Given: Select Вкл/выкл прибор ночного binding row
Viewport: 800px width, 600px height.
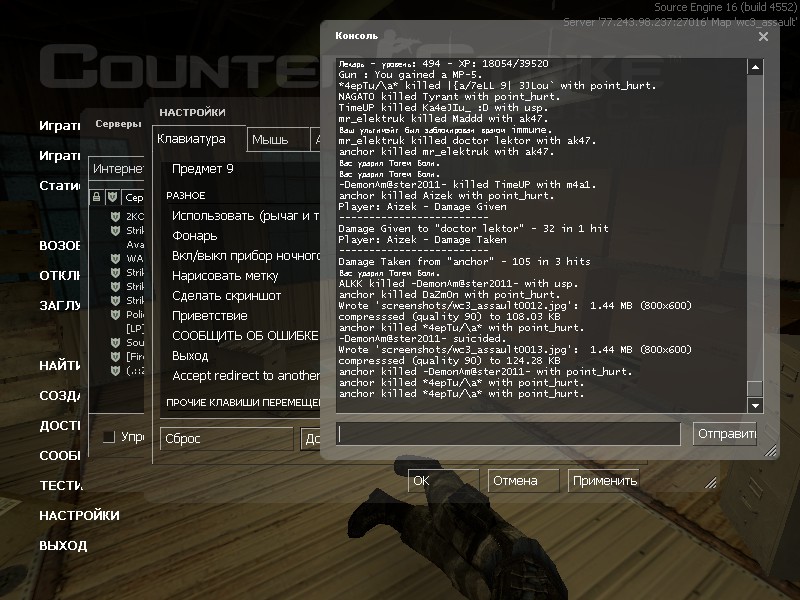Looking at the screenshot, I should 242,256.
